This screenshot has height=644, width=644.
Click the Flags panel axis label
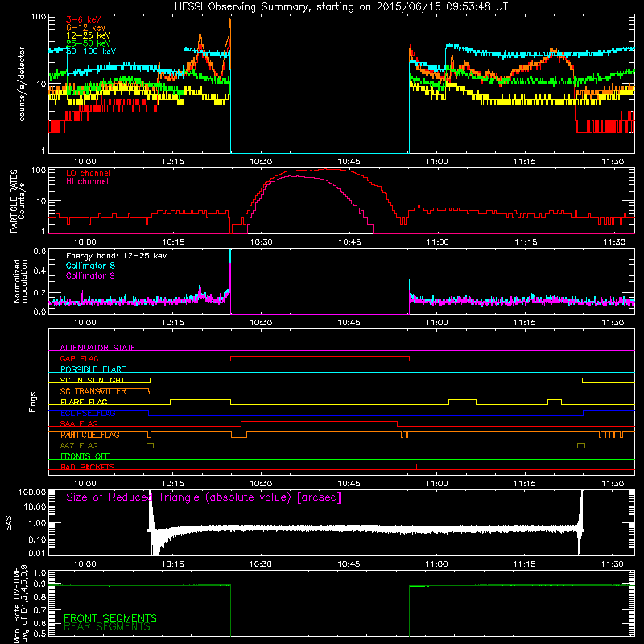click(33, 402)
